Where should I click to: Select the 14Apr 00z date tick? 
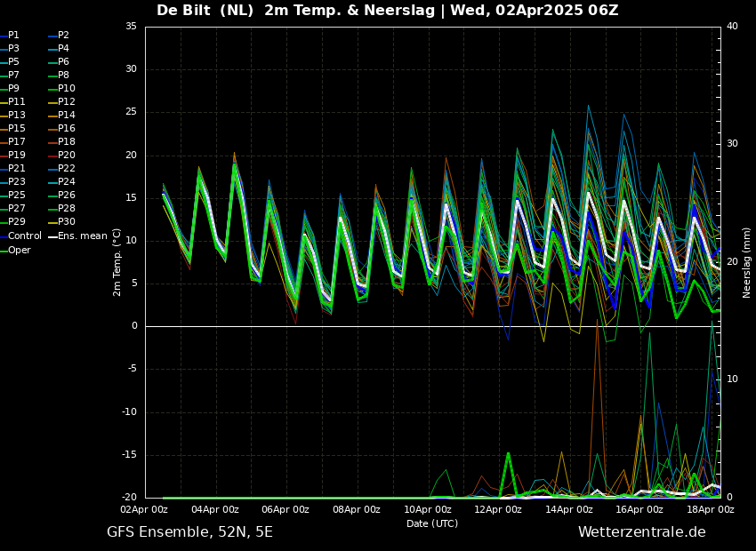569,510
